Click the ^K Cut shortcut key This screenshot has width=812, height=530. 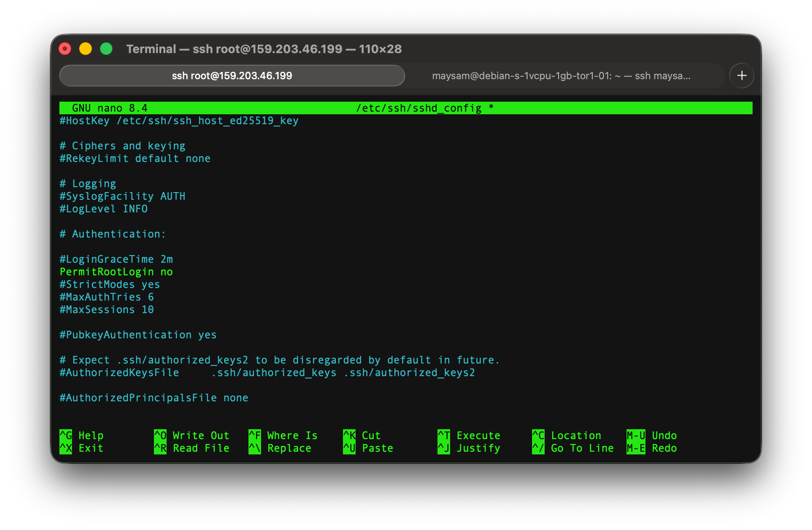(349, 436)
